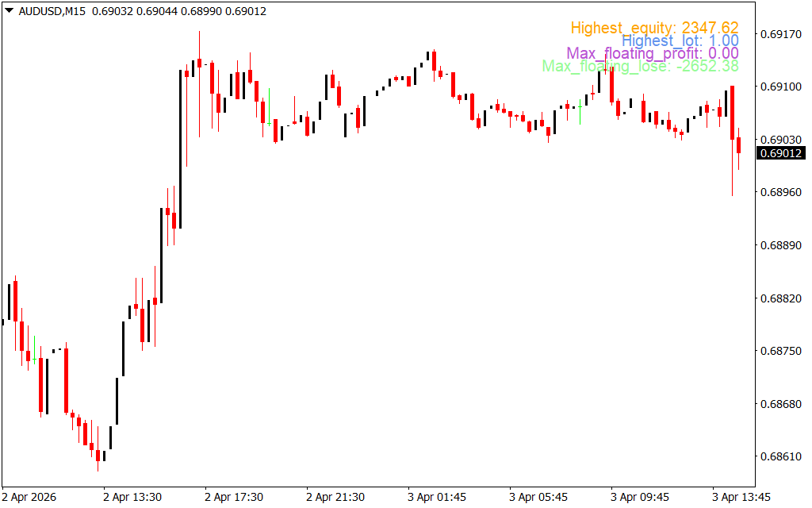Screen dimensions: 812x508
Task: Click the 0.68610 price axis label
Action: tap(781, 457)
